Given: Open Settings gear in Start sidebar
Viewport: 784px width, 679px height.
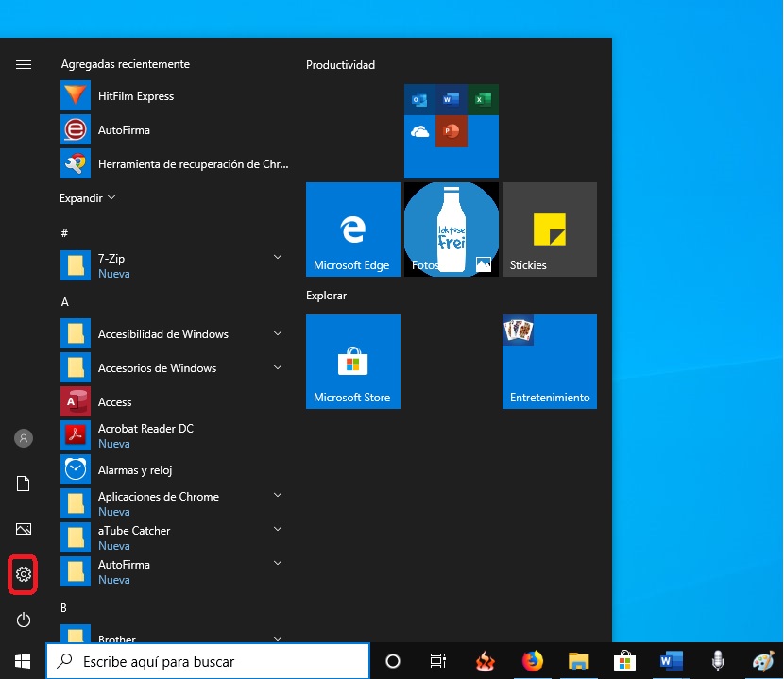Looking at the screenshot, I should pyautogui.click(x=24, y=574).
